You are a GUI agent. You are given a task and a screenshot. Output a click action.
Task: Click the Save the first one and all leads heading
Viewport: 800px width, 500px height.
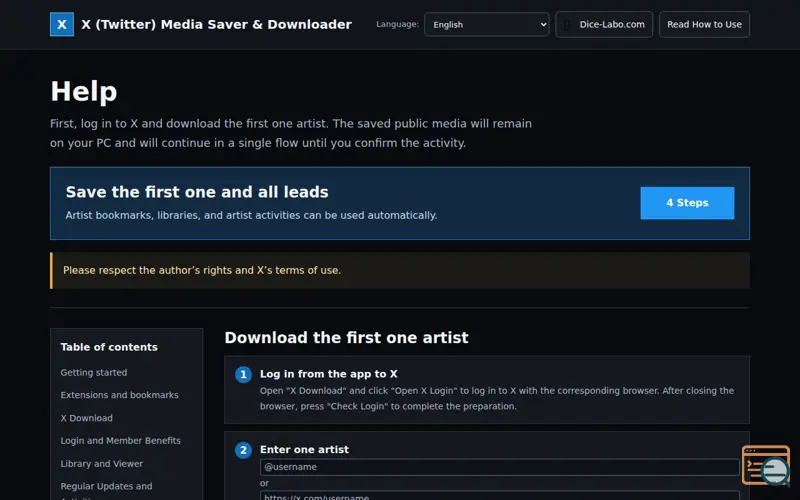coord(197,192)
